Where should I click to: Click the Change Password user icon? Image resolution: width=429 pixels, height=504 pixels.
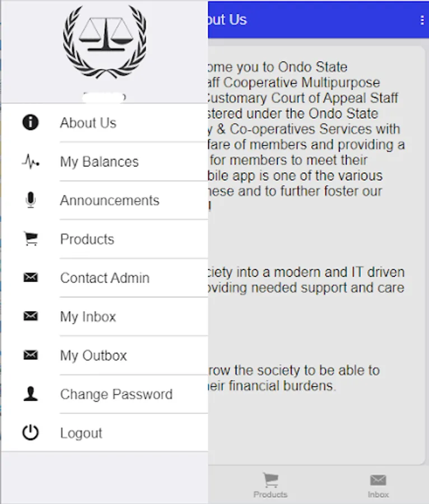point(30,394)
